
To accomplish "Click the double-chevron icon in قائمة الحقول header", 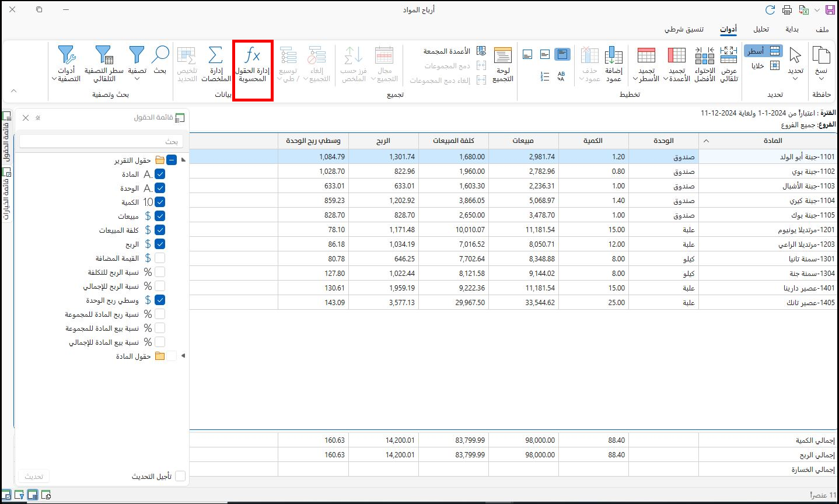I will tap(38, 118).
